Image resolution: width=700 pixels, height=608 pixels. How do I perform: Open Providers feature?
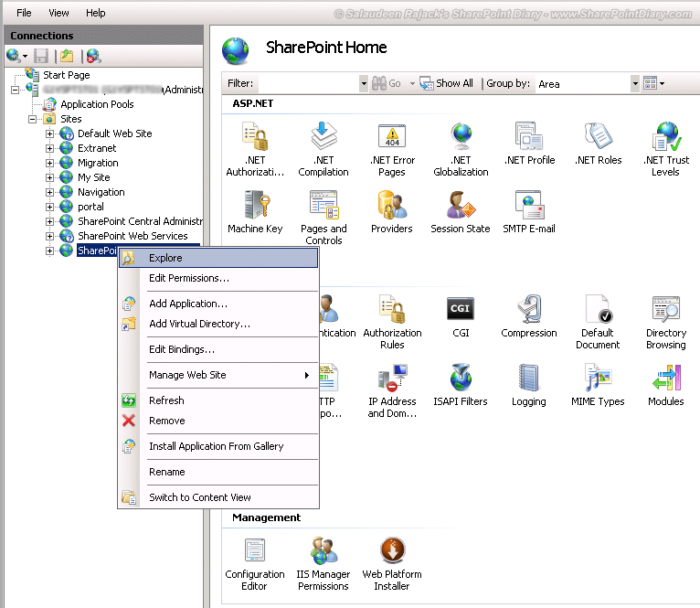(x=391, y=212)
